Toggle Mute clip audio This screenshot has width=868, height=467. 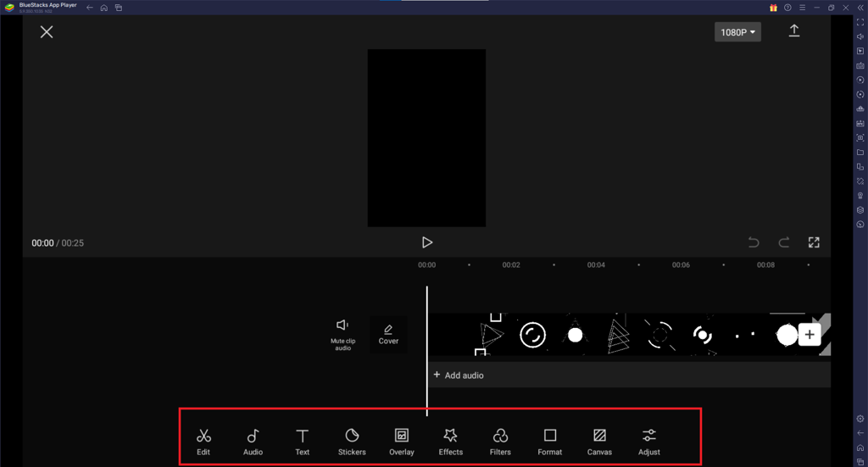342,333
